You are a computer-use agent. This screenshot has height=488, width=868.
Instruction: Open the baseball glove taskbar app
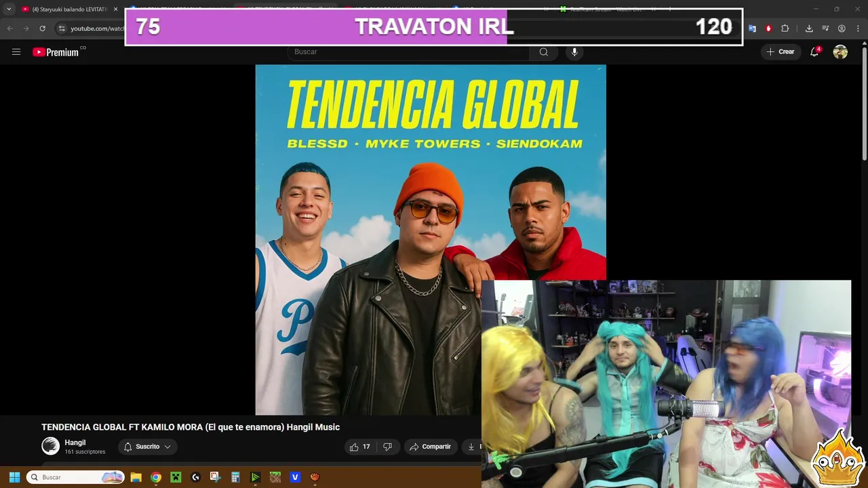[315, 477]
